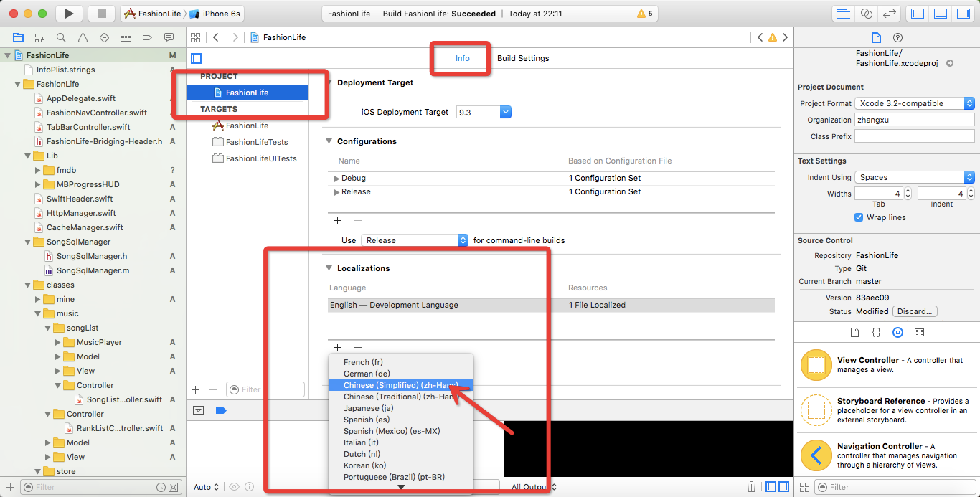Click the warning count indicator in toolbar

(x=645, y=14)
